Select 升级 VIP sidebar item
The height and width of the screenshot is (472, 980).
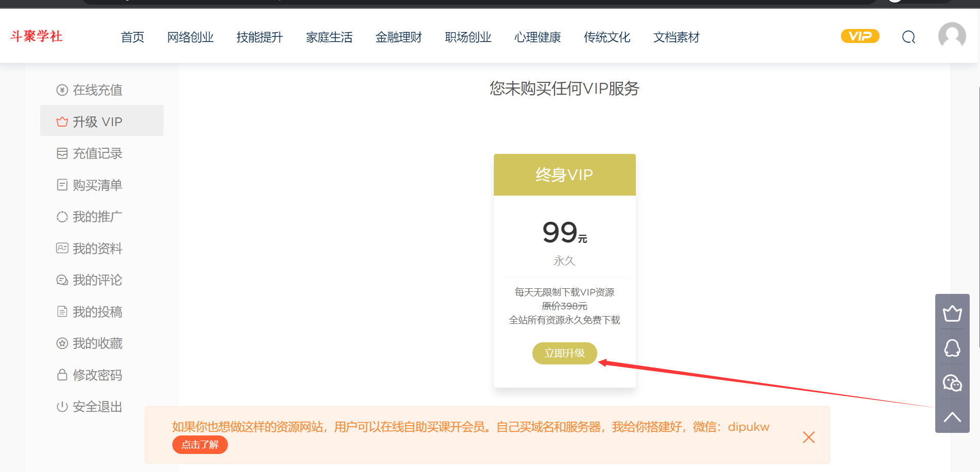click(x=97, y=121)
